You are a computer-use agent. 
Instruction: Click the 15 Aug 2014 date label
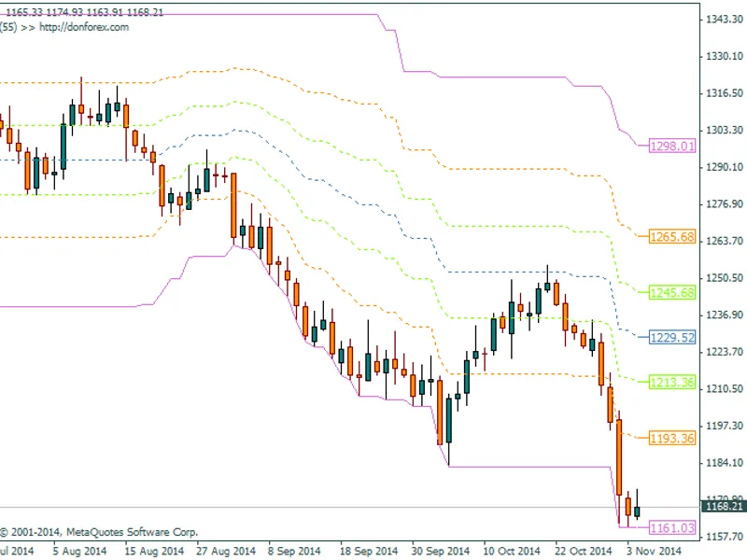point(154,551)
